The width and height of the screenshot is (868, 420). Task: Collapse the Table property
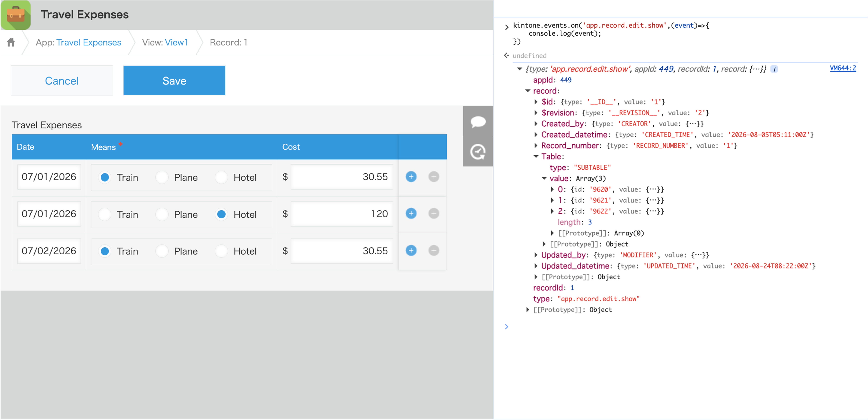[x=536, y=156]
